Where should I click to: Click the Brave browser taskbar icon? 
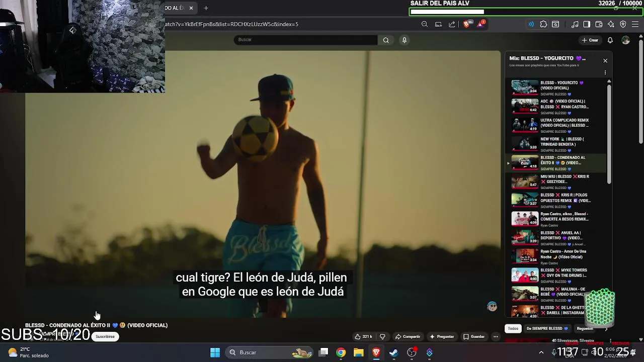point(376,352)
